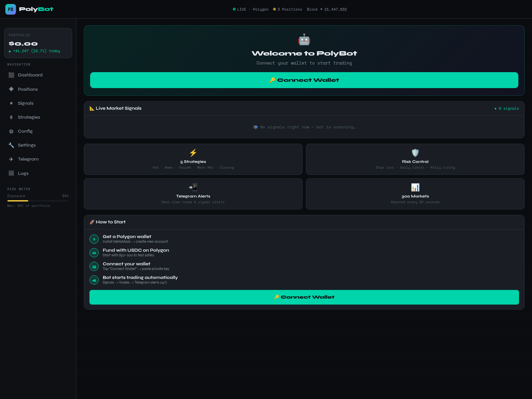Click the top Connect Wallet button
532x399 pixels.
click(x=304, y=80)
